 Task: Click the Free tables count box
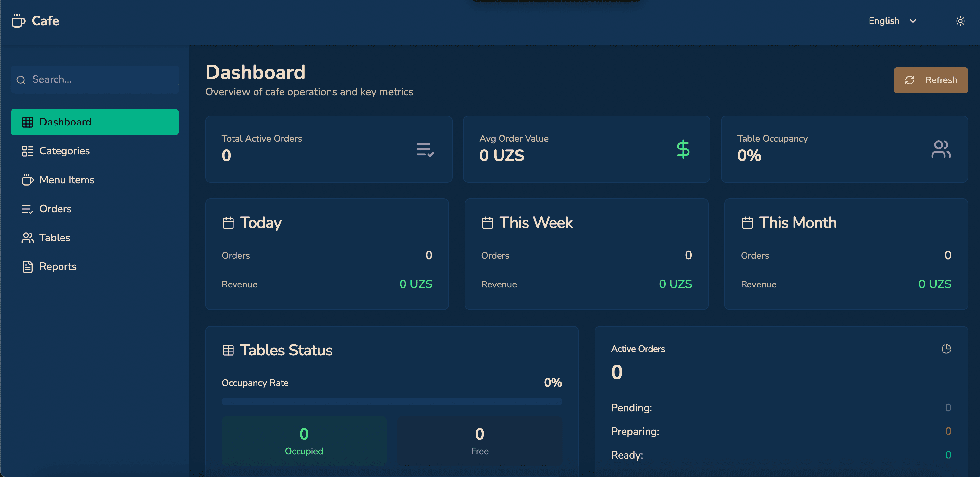tap(479, 441)
